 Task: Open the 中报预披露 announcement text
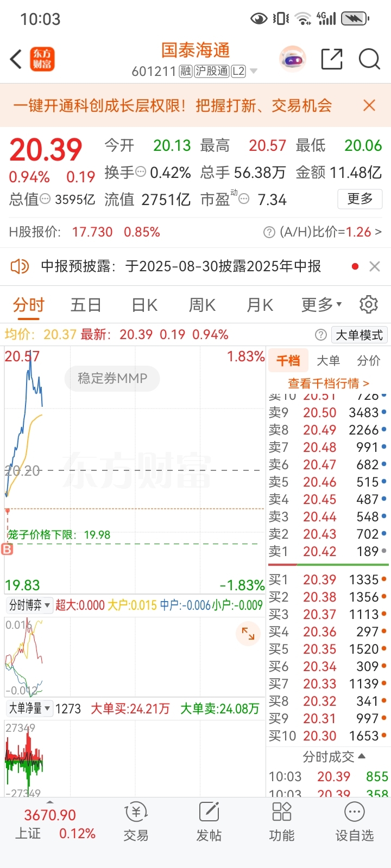tap(181, 266)
